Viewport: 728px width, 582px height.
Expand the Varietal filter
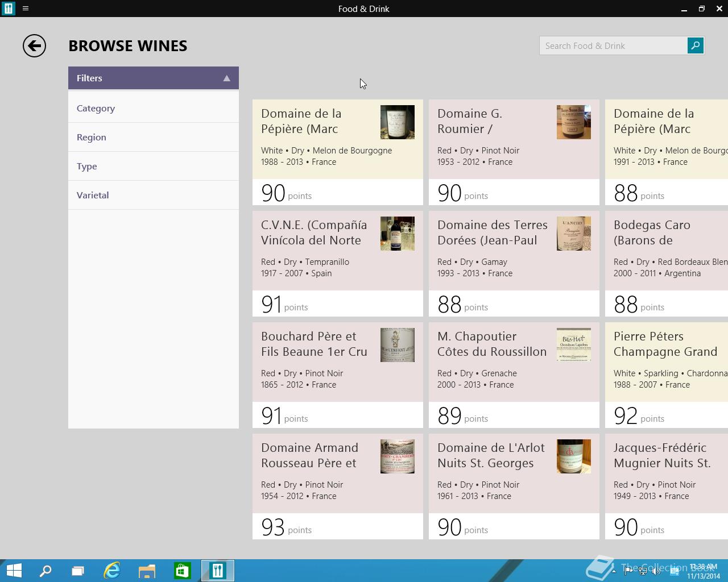(x=154, y=195)
